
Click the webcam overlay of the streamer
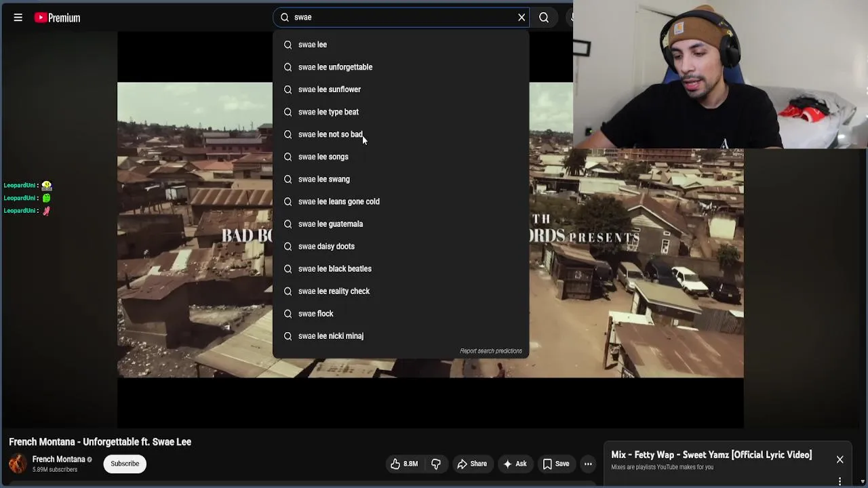click(x=720, y=75)
